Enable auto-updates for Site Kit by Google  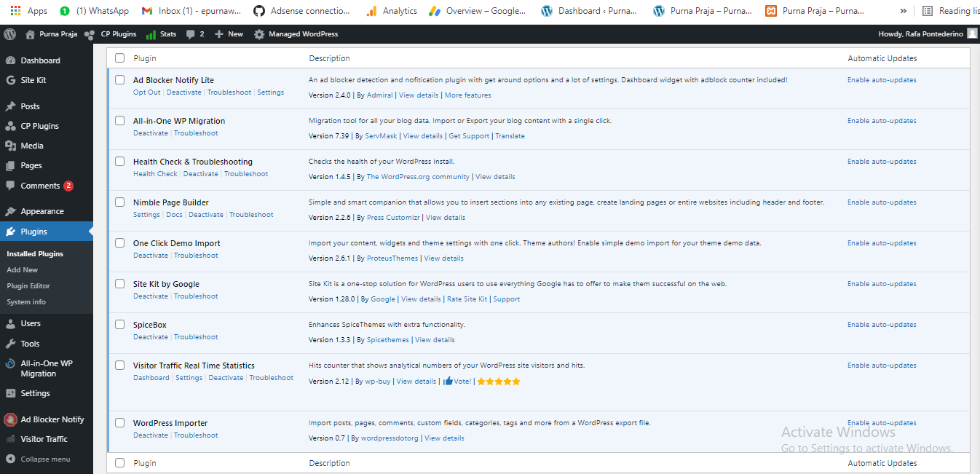882,284
